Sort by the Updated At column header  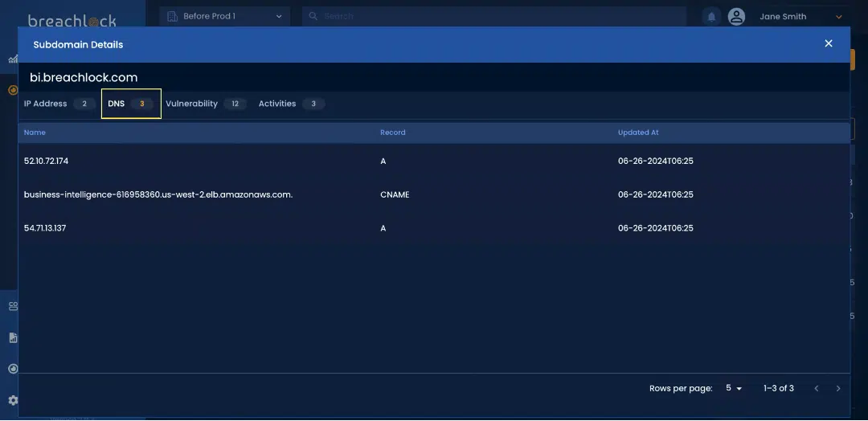(638, 133)
